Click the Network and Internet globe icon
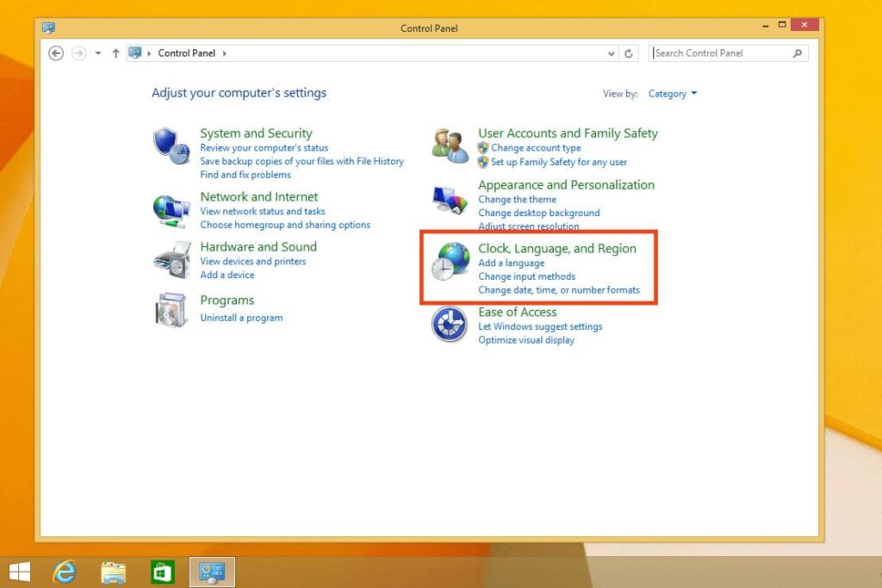 pos(171,208)
